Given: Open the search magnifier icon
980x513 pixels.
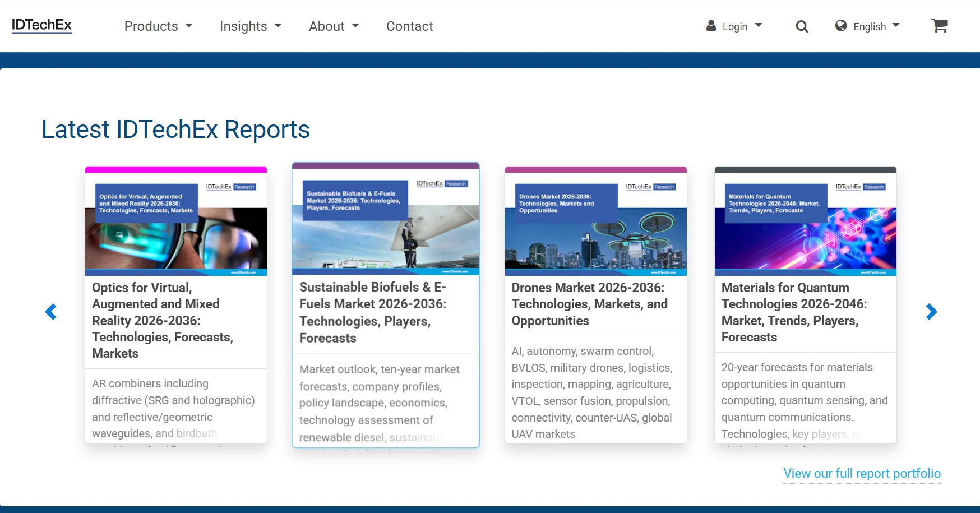Looking at the screenshot, I should pyautogui.click(x=802, y=26).
